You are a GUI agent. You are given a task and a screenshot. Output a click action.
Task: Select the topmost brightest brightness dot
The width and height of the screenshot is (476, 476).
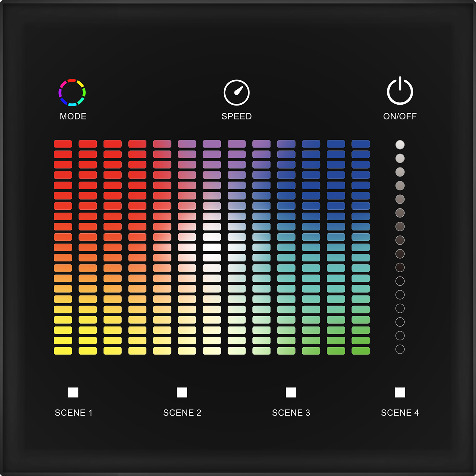pyautogui.click(x=400, y=145)
